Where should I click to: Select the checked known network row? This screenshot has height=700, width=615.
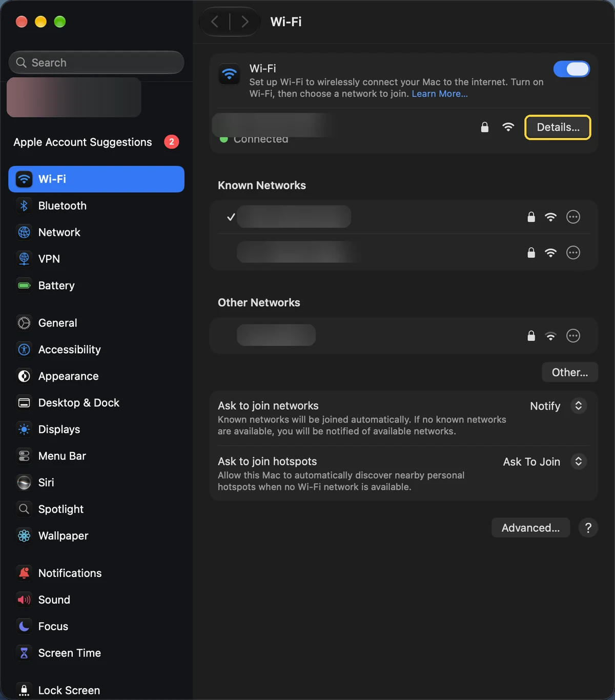point(404,217)
